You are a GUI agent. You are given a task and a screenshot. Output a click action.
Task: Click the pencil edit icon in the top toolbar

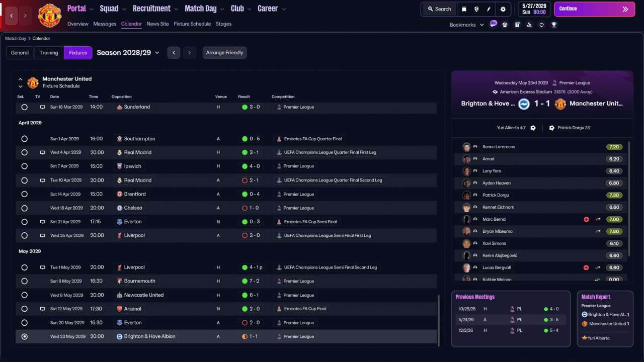click(x=489, y=9)
